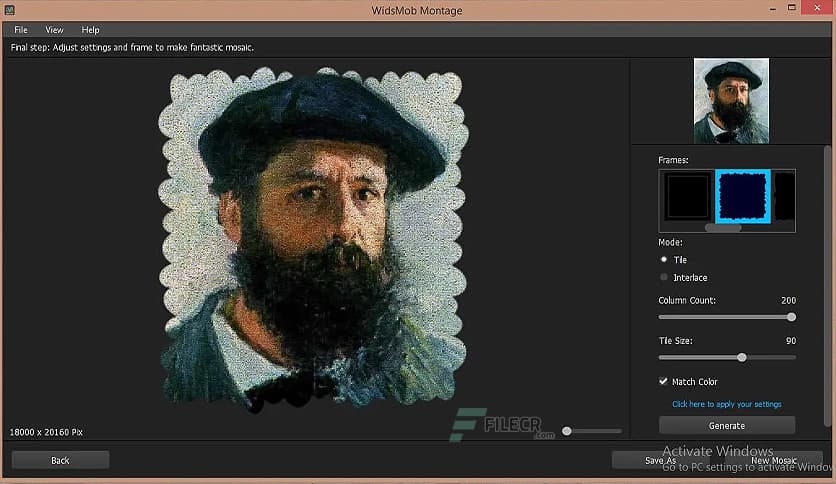Open the View menu
836x484 pixels.
point(54,30)
